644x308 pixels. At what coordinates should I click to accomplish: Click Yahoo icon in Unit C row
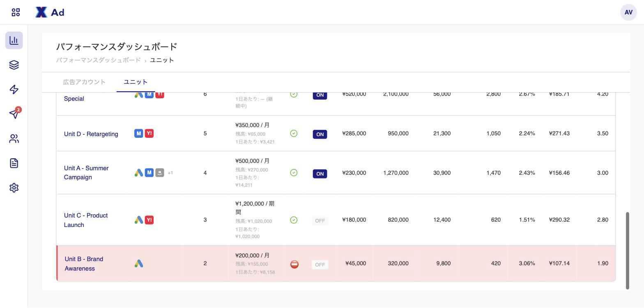tap(149, 220)
